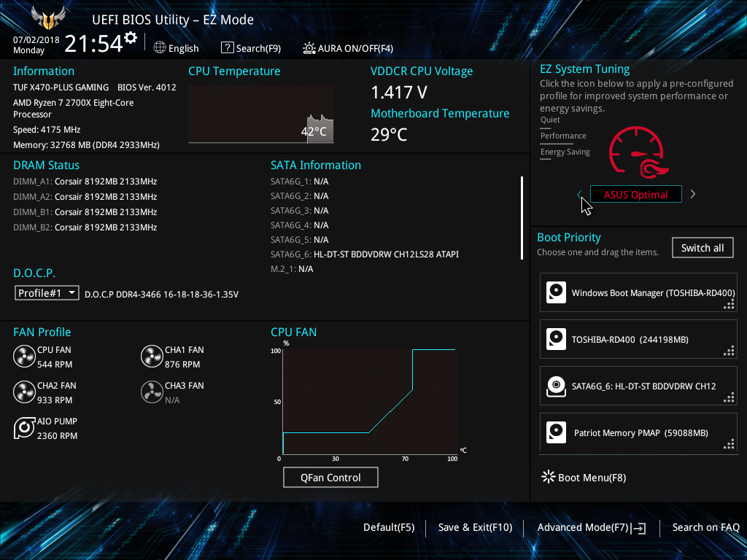Click DIMM_B2 Corsair 8192MB entry

[85, 227]
